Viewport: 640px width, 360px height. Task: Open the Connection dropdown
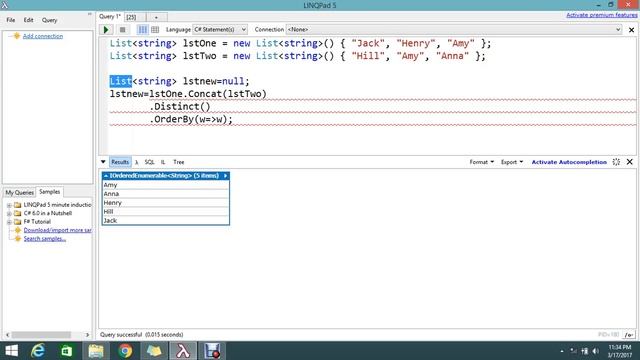[453, 29]
